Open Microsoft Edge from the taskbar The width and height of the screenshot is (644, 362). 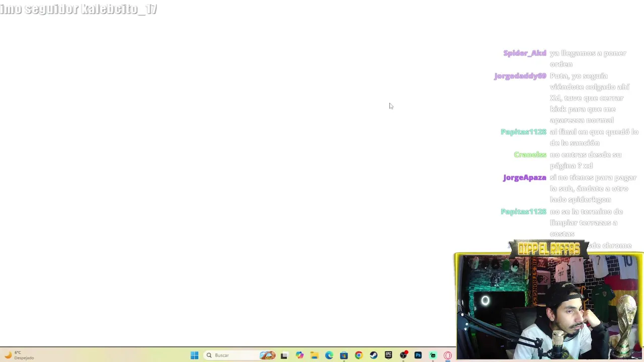tap(329, 355)
